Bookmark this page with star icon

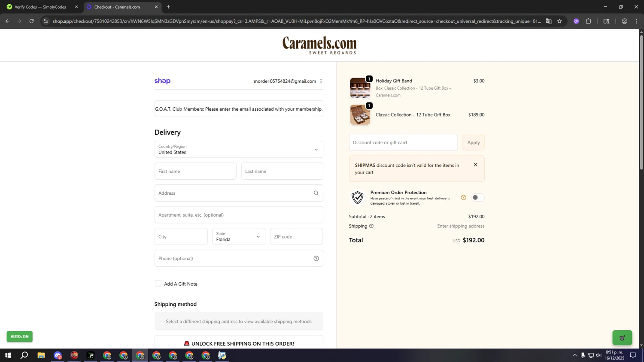pyautogui.click(x=559, y=21)
